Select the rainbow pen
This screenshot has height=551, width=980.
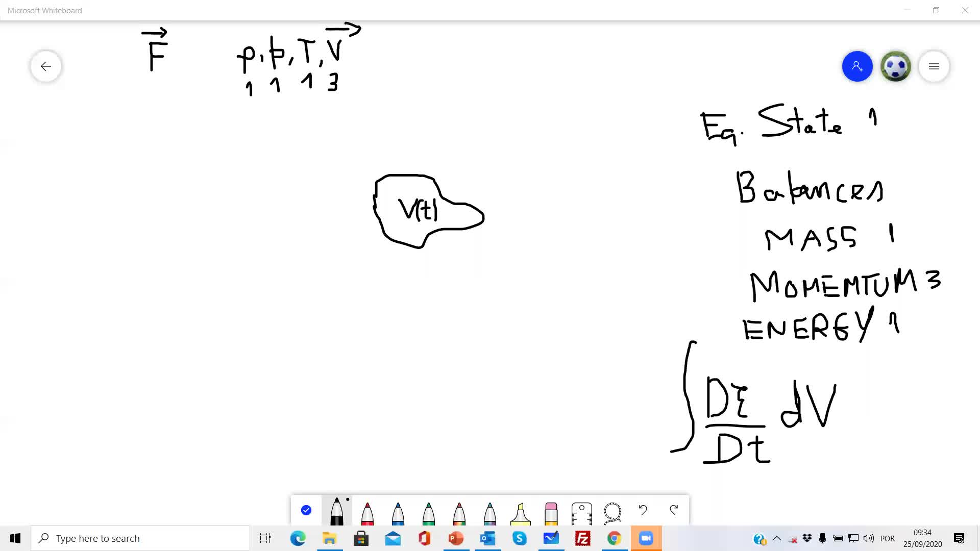pos(459,513)
